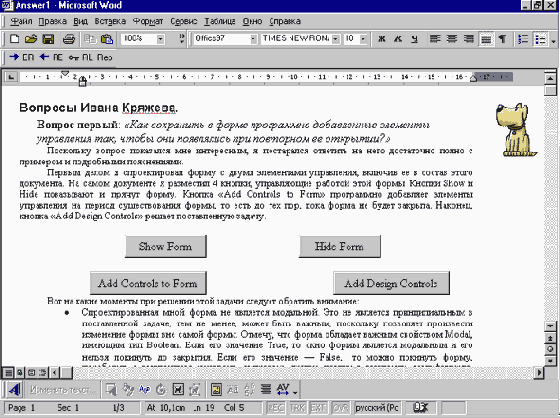
Task: Align text left in the toolbar
Action: pos(435,39)
